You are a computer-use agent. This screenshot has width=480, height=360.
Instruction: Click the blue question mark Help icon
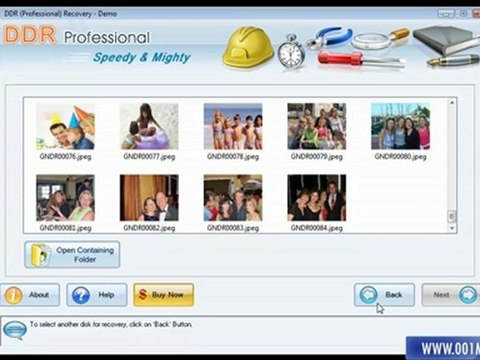coord(81,295)
